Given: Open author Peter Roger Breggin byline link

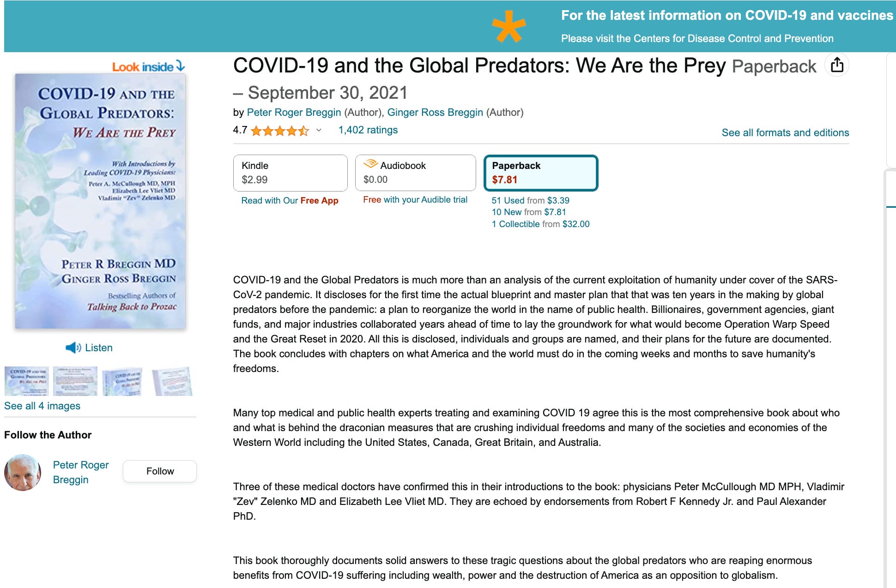Looking at the screenshot, I should (x=294, y=113).
